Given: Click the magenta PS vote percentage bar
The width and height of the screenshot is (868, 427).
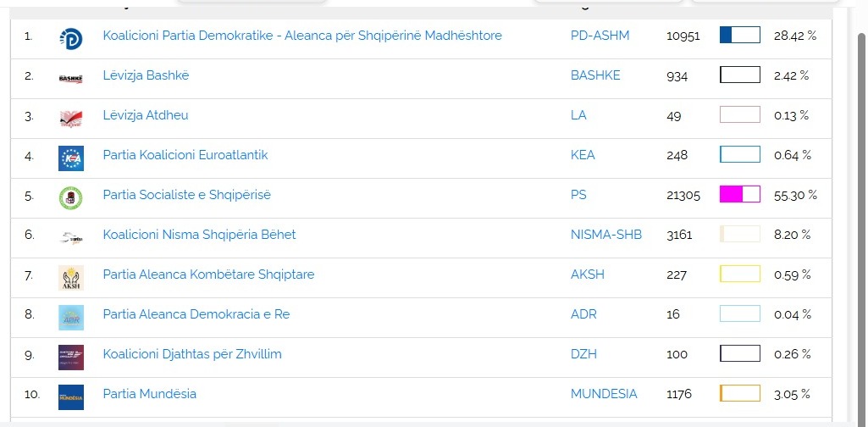Looking at the screenshot, I should click(739, 194).
